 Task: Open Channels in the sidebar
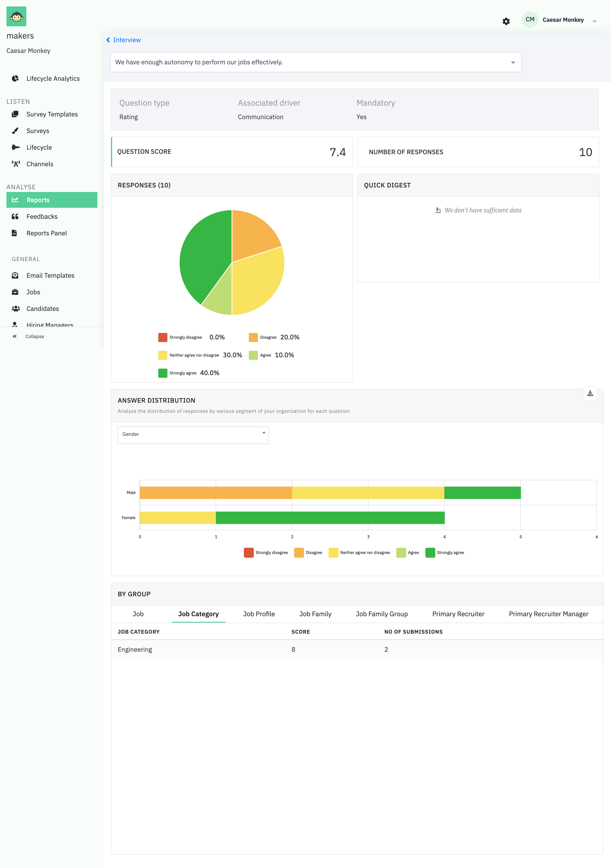tap(40, 164)
